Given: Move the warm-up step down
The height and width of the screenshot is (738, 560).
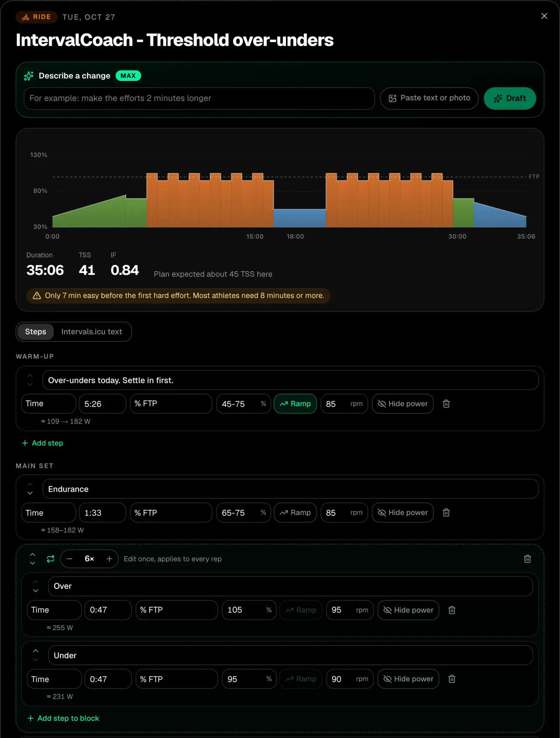Looking at the screenshot, I should pos(30,384).
